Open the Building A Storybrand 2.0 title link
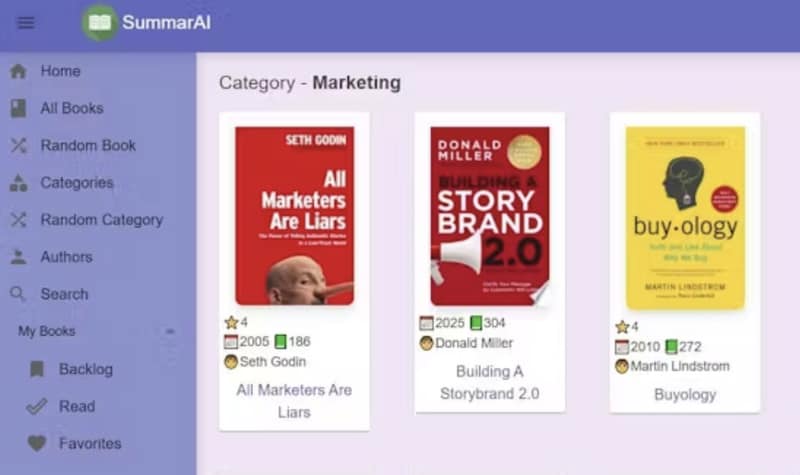 pos(489,382)
